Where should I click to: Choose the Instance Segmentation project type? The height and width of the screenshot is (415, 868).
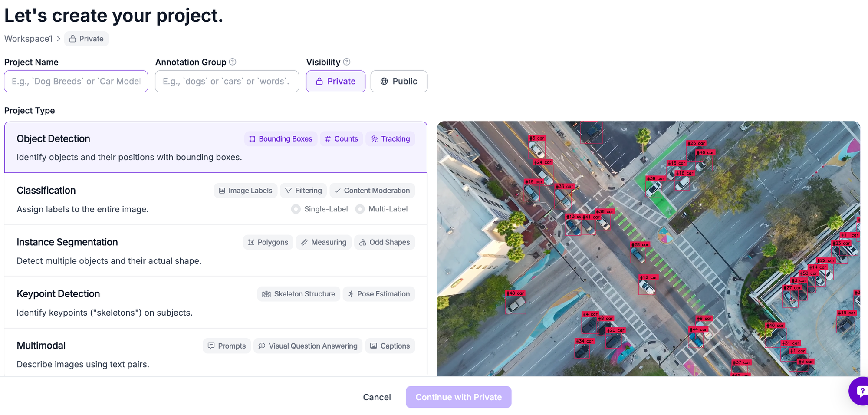point(108,251)
